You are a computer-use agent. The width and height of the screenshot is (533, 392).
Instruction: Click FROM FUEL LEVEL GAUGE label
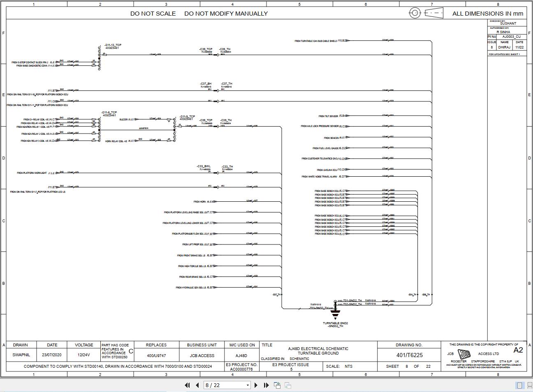pos(326,148)
